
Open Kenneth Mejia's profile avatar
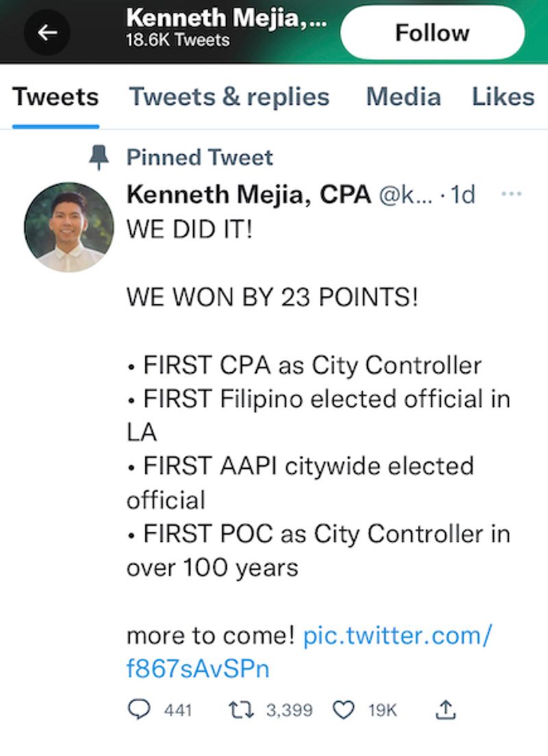click(68, 227)
